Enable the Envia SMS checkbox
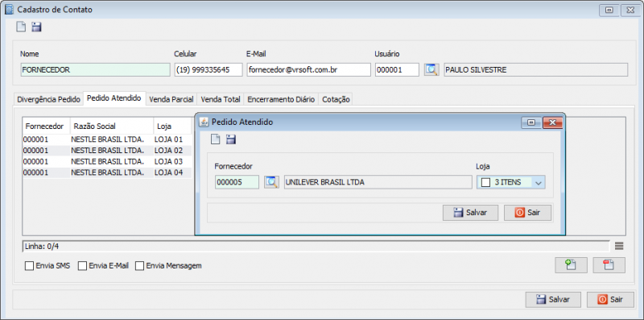The height and width of the screenshot is (320, 644). [29, 266]
